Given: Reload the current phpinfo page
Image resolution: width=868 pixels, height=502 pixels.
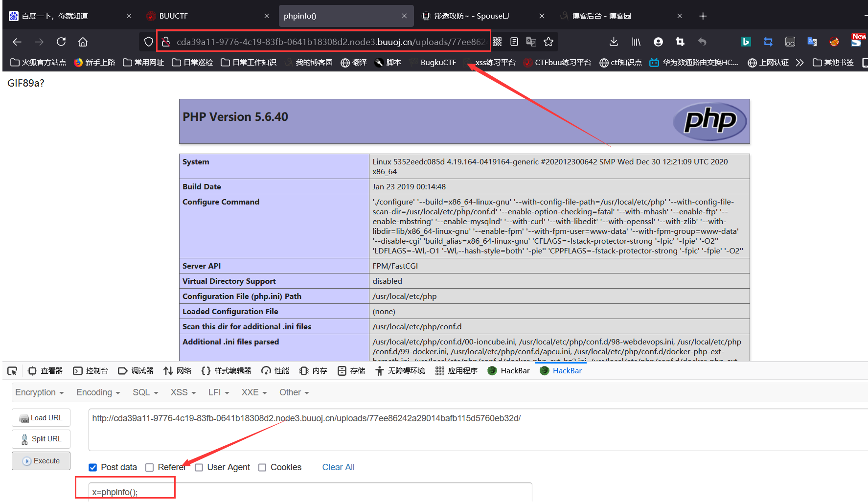Looking at the screenshot, I should pos(61,42).
